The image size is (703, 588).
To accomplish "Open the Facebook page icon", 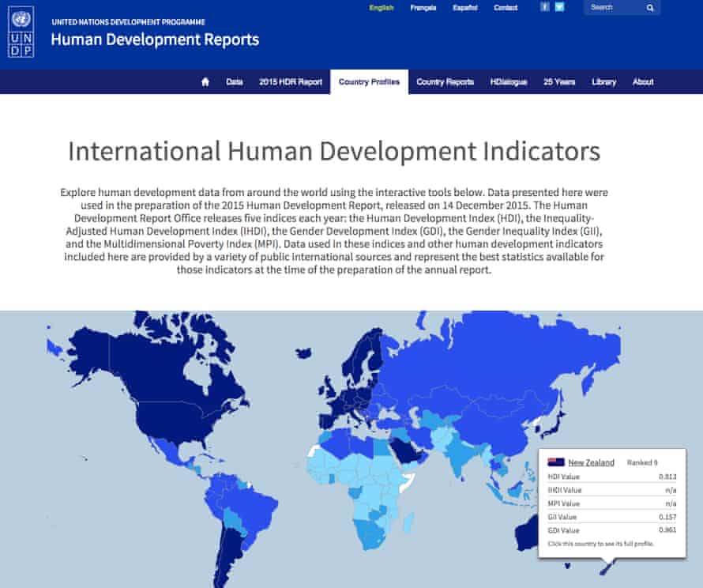I will pyautogui.click(x=545, y=7).
